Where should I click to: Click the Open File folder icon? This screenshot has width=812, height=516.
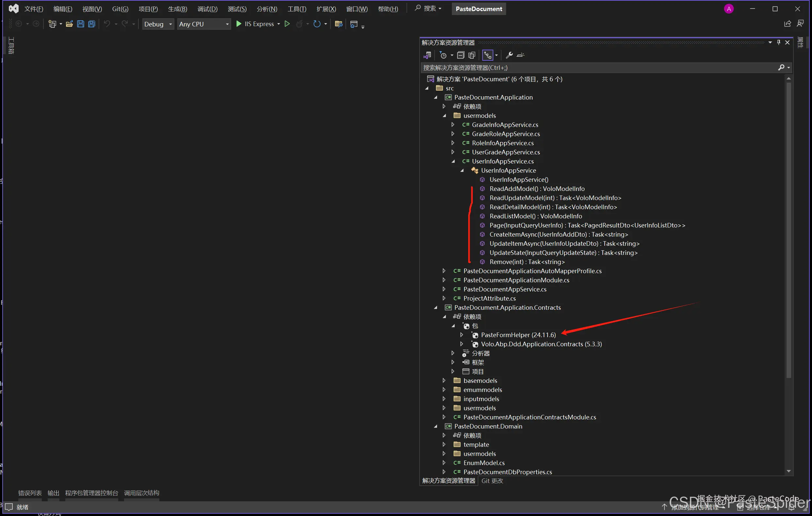[x=69, y=24]
